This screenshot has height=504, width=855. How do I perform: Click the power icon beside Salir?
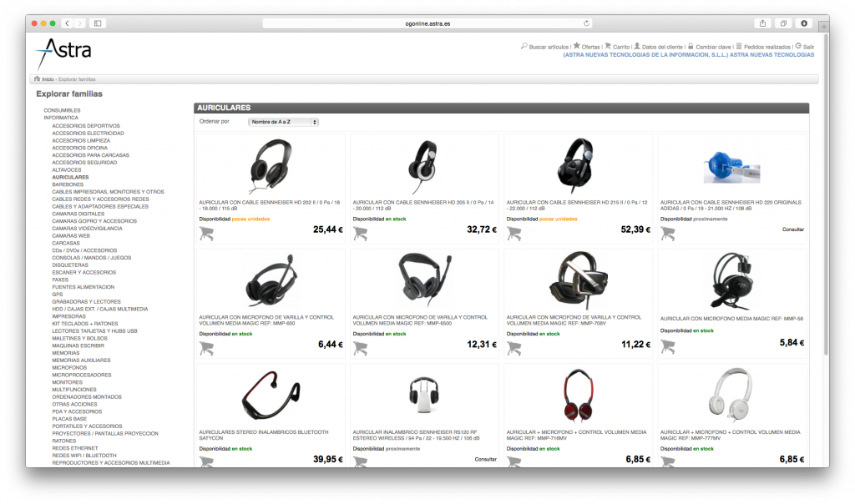798,47
